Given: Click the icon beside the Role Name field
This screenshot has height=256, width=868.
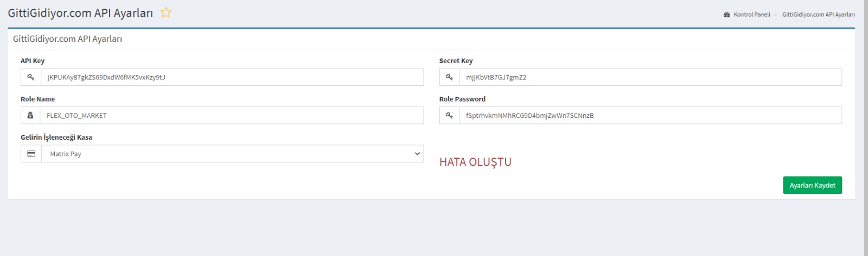Looking at the screenshot, I should tap(30, 115).
